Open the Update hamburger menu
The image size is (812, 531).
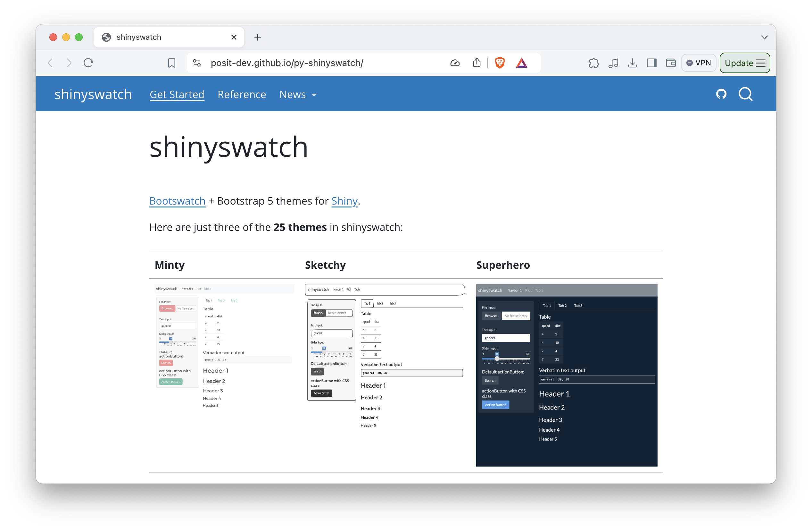pos(761,63)
